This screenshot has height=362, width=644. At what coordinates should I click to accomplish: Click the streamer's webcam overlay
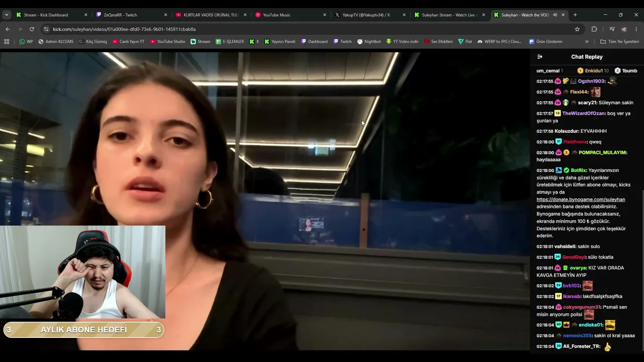(83, 272)
